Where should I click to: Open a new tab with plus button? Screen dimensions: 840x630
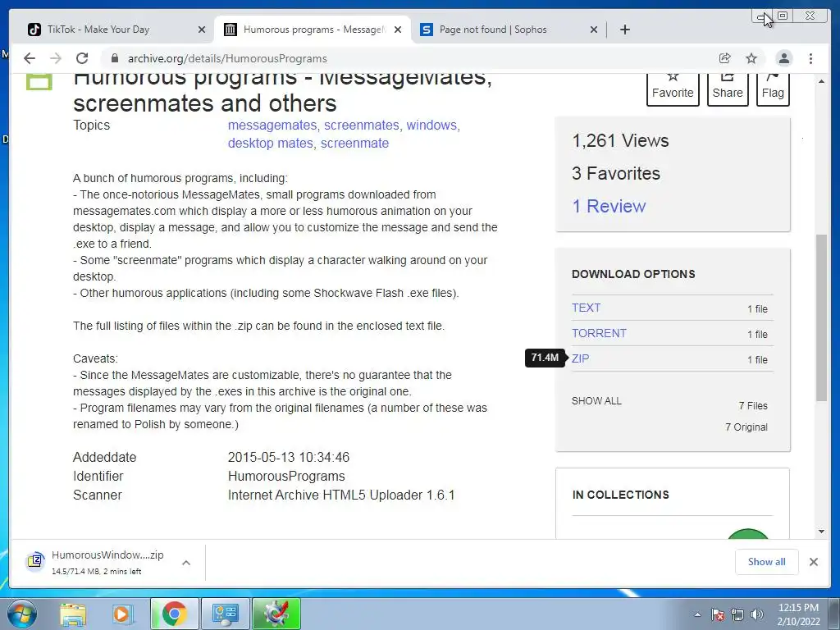(x=624, y=30)
